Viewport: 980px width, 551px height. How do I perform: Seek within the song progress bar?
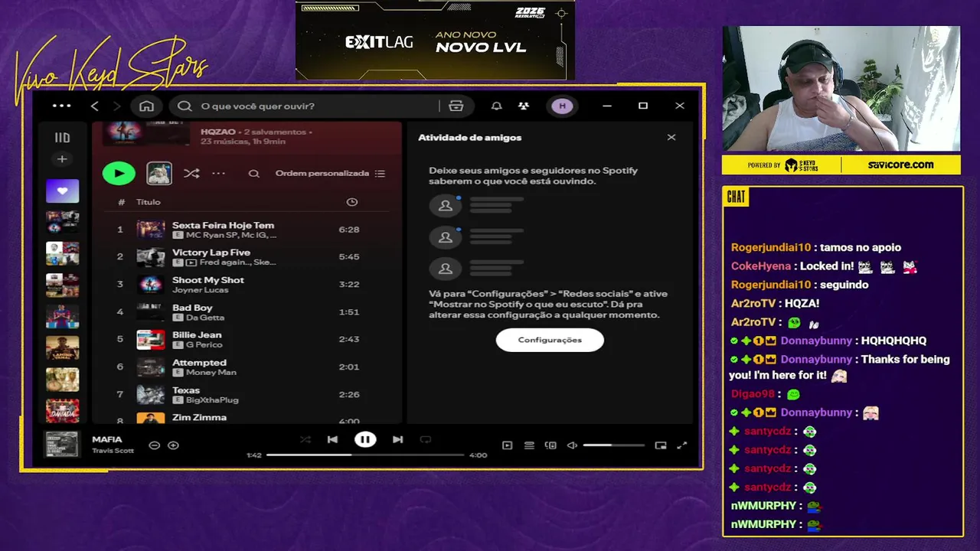coord(365,455)
